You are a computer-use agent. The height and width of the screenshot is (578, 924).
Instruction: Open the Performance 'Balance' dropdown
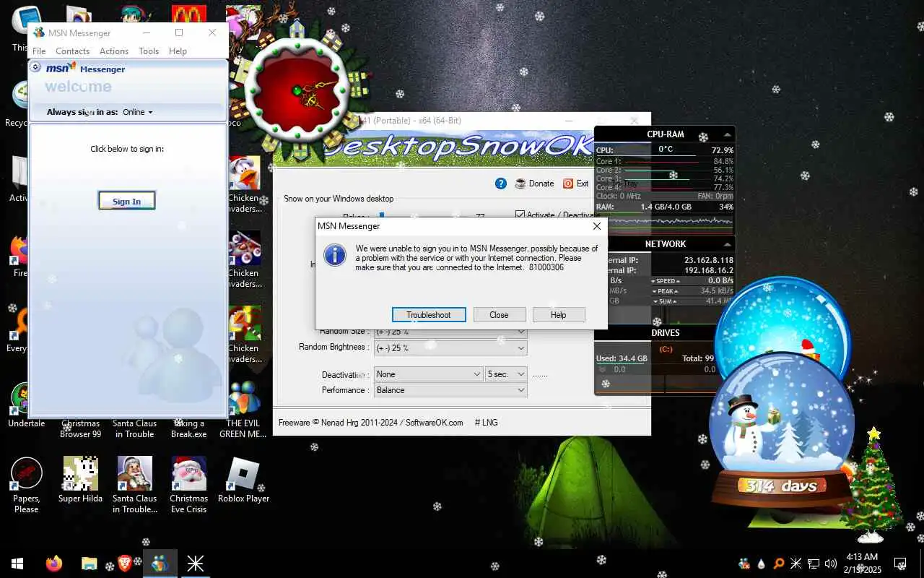pos(450,390)
